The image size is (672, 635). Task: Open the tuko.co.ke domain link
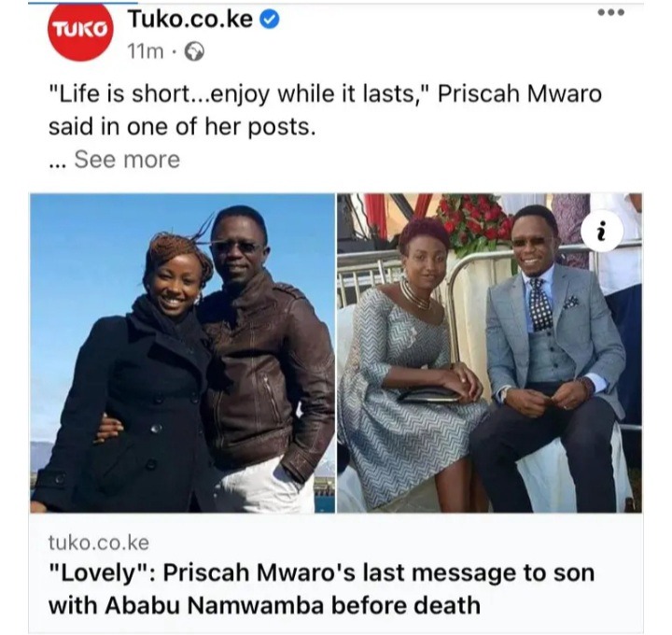tap(99, 543)
